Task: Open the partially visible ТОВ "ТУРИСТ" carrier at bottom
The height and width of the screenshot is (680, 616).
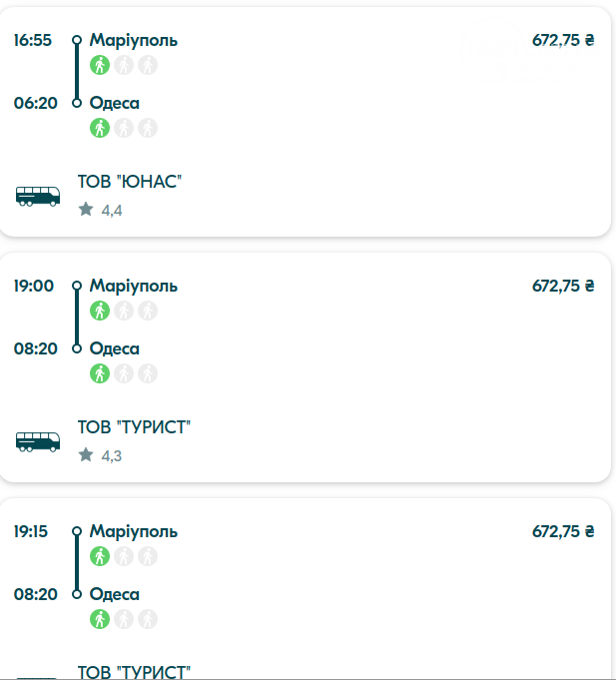Action: pyautogui.click(x=134, y=672)
